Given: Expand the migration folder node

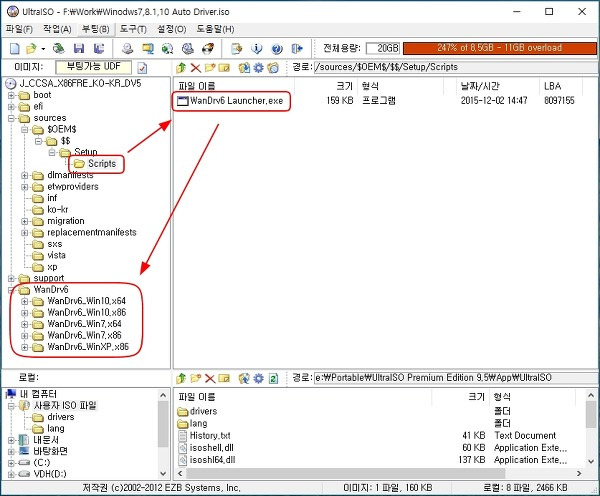Looking at the screenshot, I should (24, 221).
